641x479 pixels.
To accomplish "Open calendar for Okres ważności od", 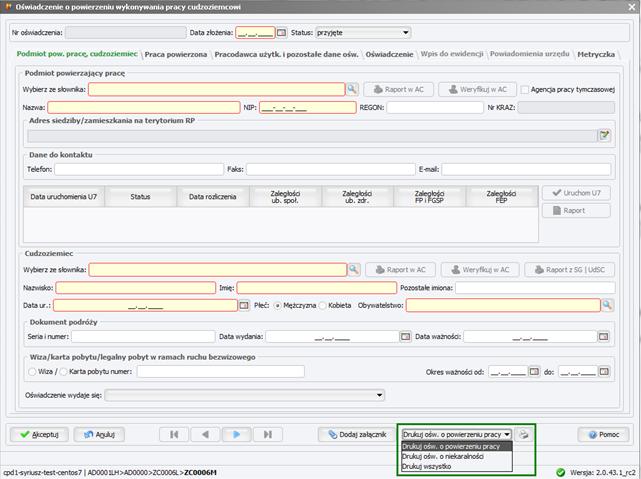I will coord(534,372).
